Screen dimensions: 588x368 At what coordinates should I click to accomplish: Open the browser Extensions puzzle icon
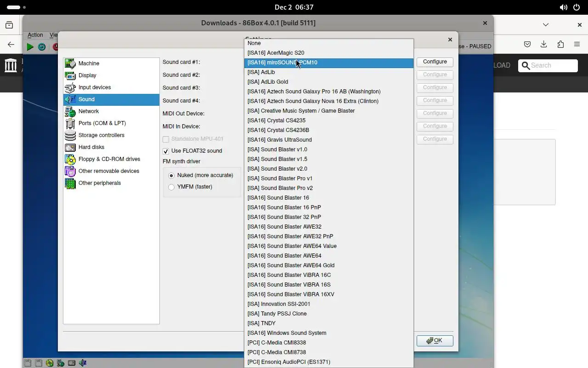tap(560, 45)
